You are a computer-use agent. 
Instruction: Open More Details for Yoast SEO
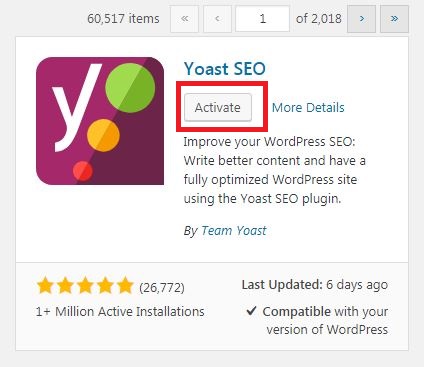point(308,107)
